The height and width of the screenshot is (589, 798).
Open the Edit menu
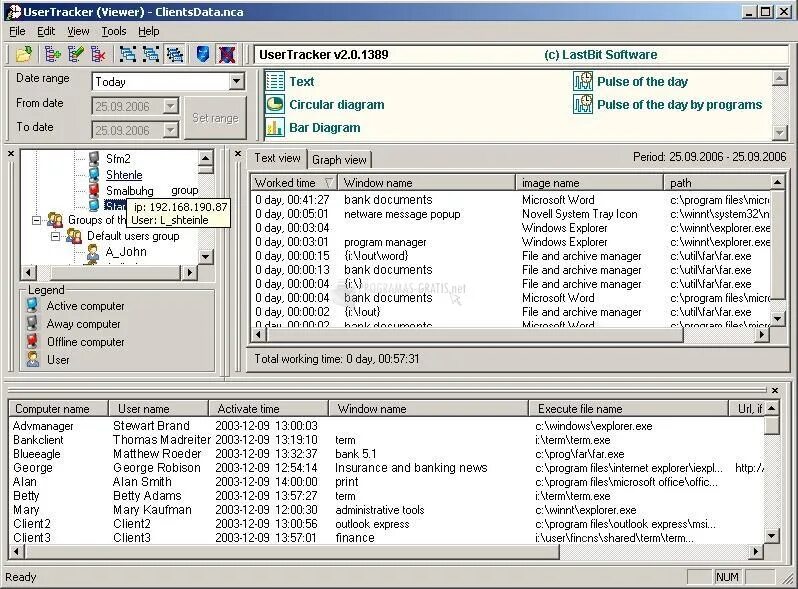(46, 31)
